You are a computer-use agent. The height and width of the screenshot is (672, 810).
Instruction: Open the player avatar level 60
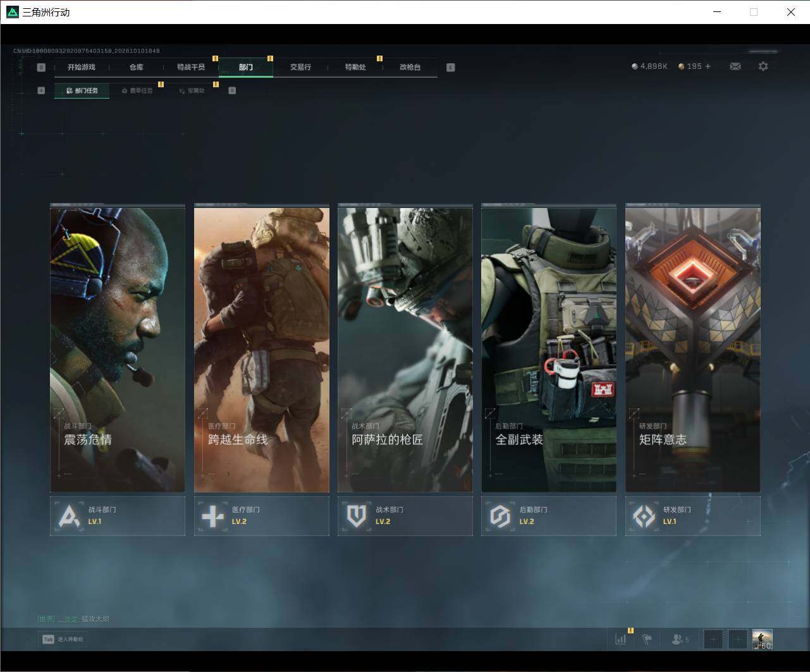(763, 639)
